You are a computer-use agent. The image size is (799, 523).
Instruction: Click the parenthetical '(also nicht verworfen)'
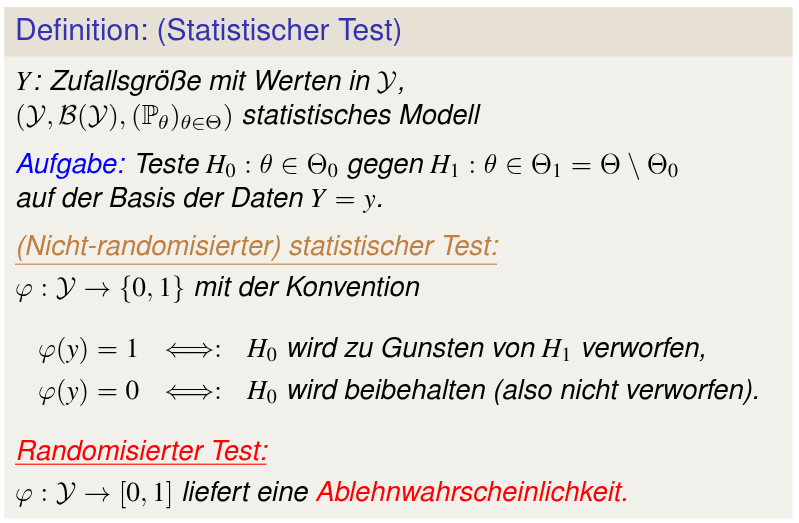(x=626, y=390)
